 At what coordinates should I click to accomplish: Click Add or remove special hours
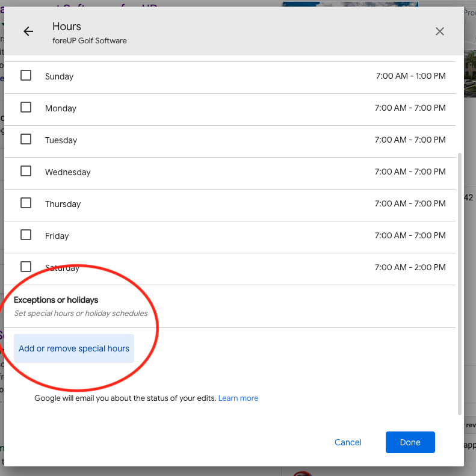pyautogui.click(x=74, y=348)
